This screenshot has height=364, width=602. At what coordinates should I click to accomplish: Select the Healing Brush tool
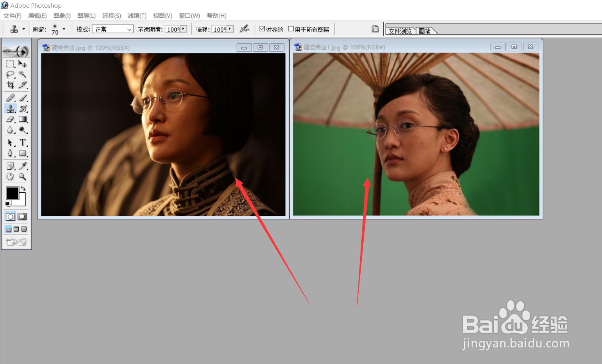pos(10,98)
